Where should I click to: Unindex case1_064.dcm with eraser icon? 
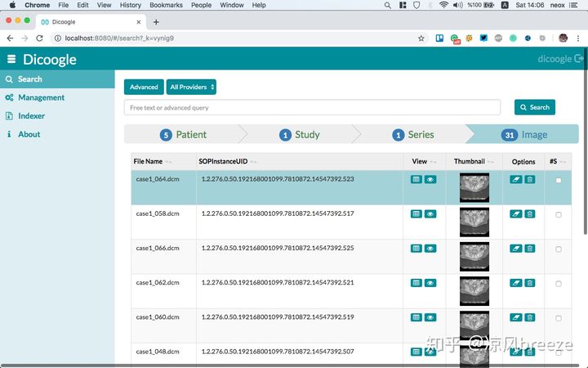click(x=515, y=179)
